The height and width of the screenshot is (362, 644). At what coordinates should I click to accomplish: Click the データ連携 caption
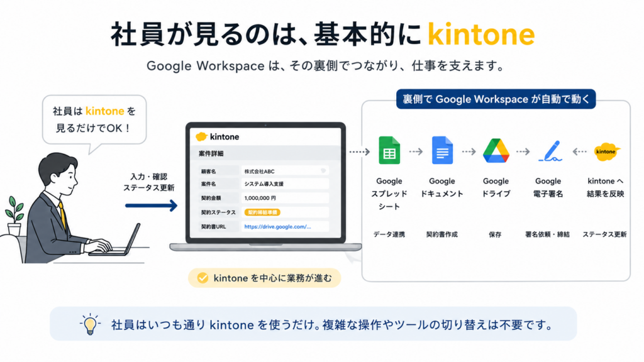point(389,234)
